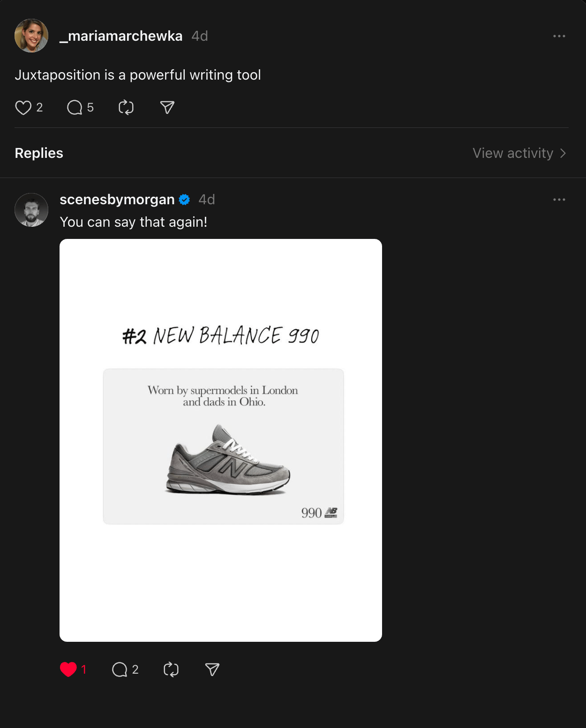Visit the _mariamarchewka username link
Screen dimensions: 586x728
(x=121, y=36)
